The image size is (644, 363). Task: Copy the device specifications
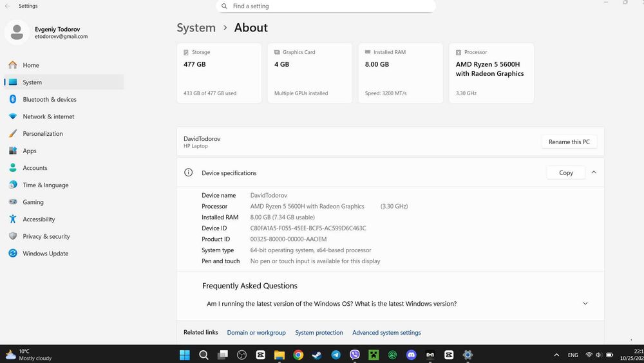565,173
